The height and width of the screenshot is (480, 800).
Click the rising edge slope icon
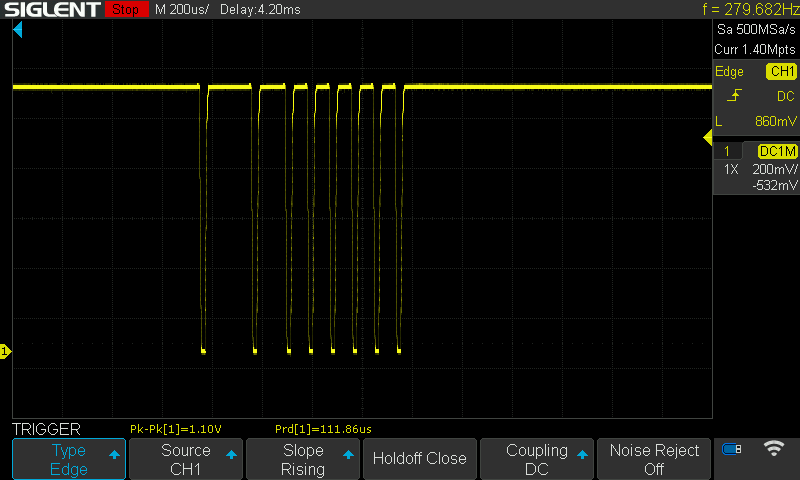coord(734,95)
